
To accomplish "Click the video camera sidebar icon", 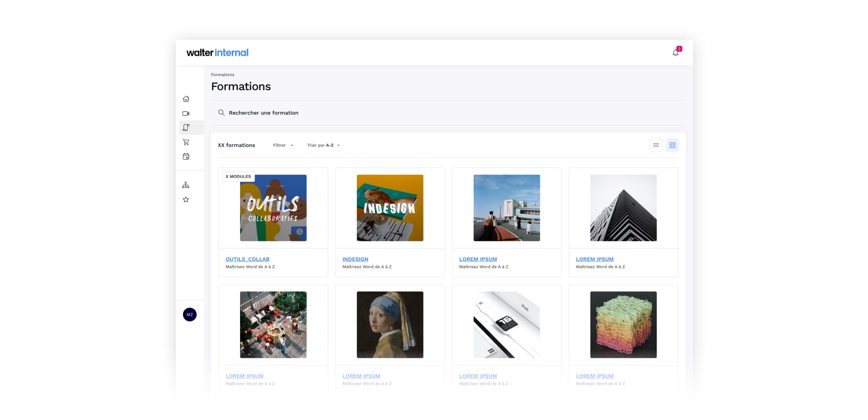I will (186, 113).
